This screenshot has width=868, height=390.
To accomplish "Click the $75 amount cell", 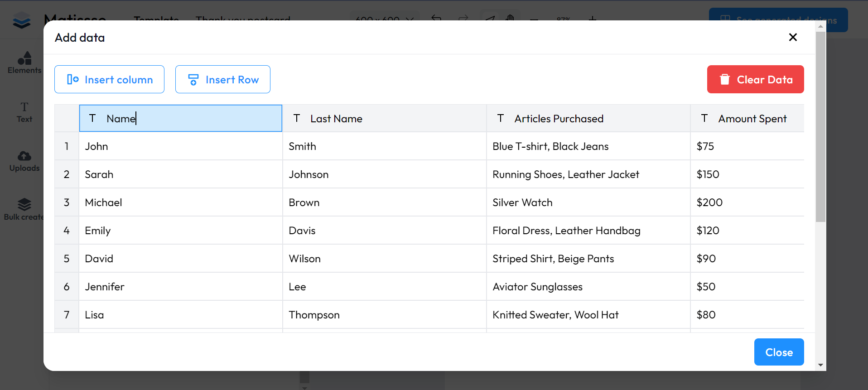I will tap(747, 146).
